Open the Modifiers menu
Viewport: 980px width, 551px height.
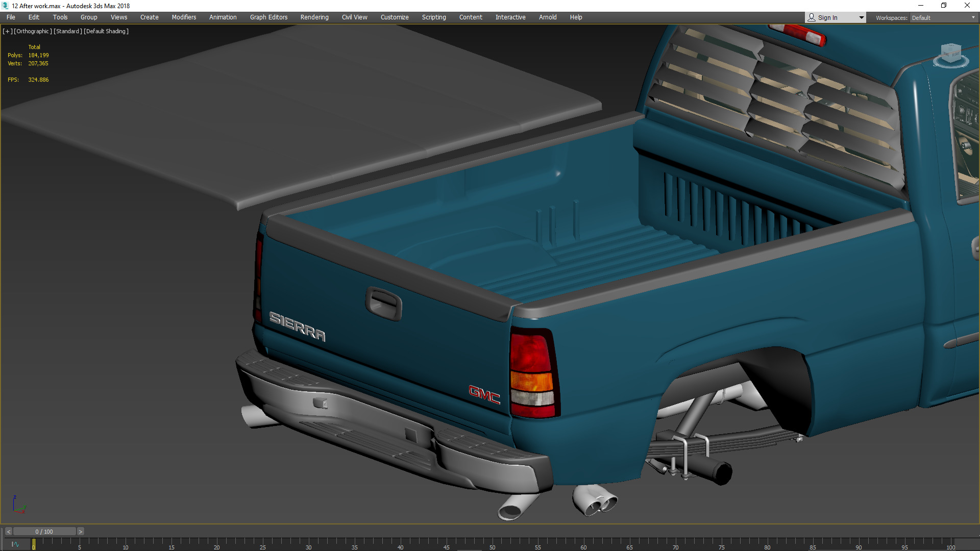coord(184,17)
